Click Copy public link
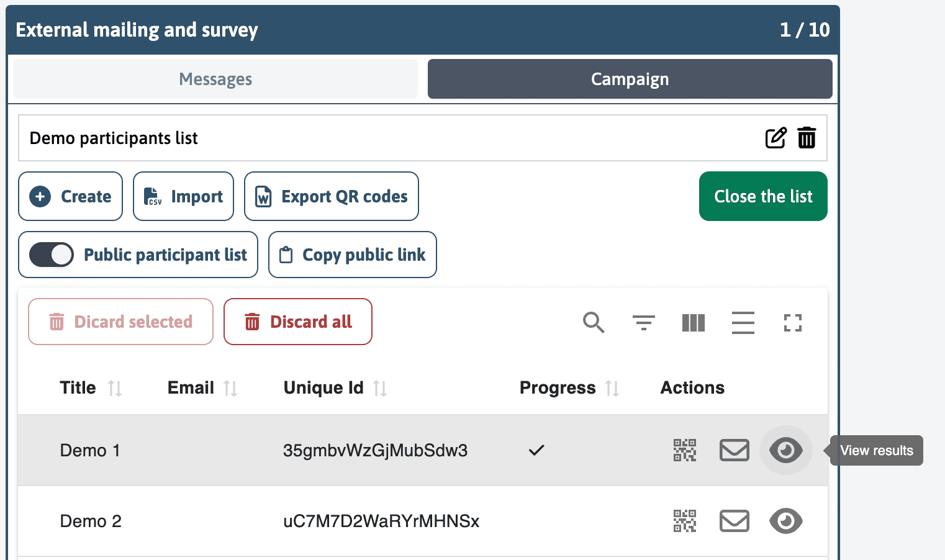Screen dimensions: 945x560 (353, 255)
